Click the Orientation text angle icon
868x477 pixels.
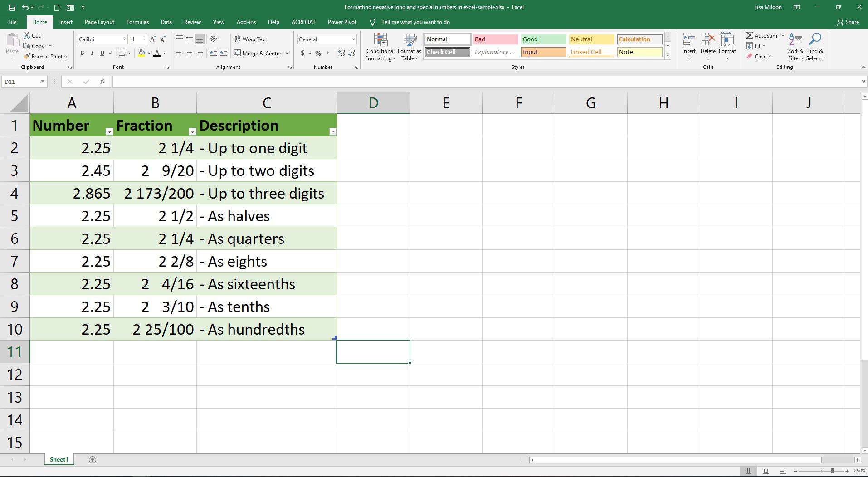(214, 39)
